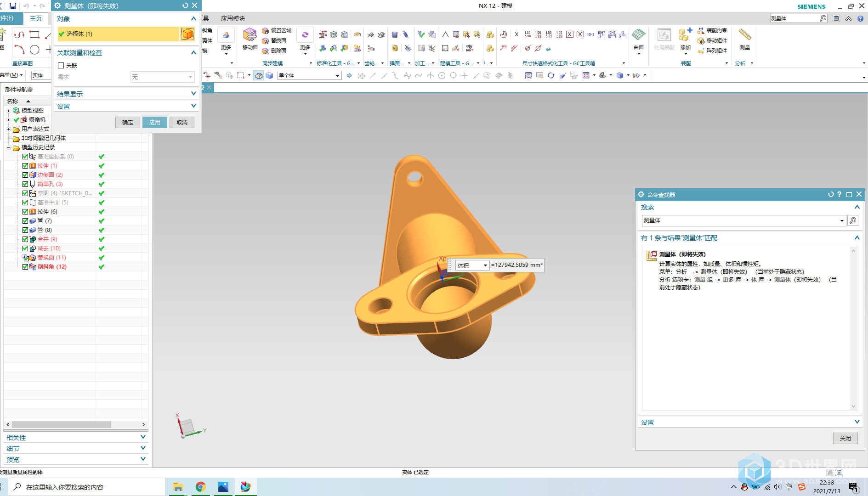Click 应用 button in dialog

155,123
